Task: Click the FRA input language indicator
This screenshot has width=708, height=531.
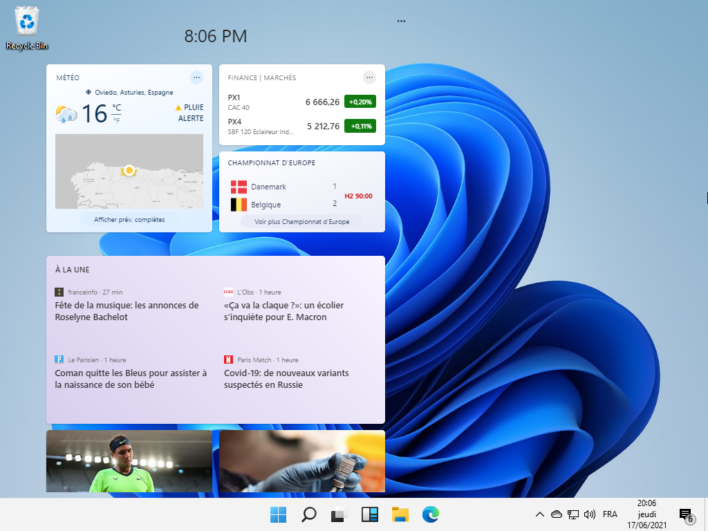Action: (610, 514)
